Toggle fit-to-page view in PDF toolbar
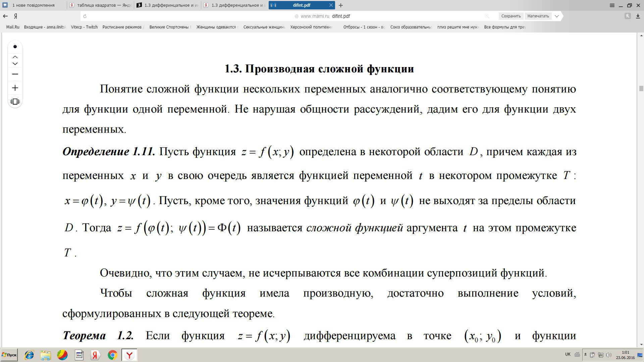This screenshot has width=644, height=362. (15, 102)
